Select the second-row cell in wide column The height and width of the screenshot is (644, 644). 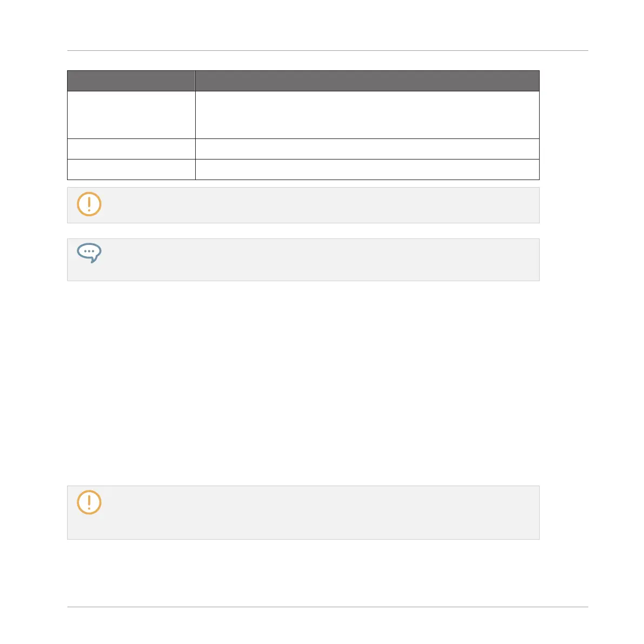click(x=367, y=149)
